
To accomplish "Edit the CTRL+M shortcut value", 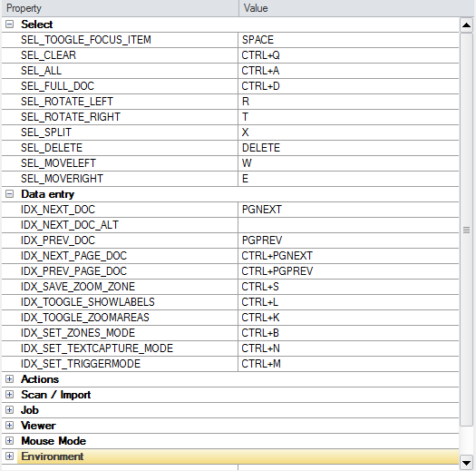I will [x=348, y=364].
